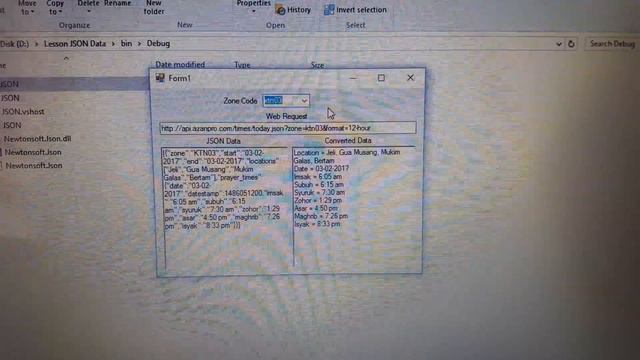Select the JSON.vshost file
Viewport: 640px width, 360px height.
(23, 111)
